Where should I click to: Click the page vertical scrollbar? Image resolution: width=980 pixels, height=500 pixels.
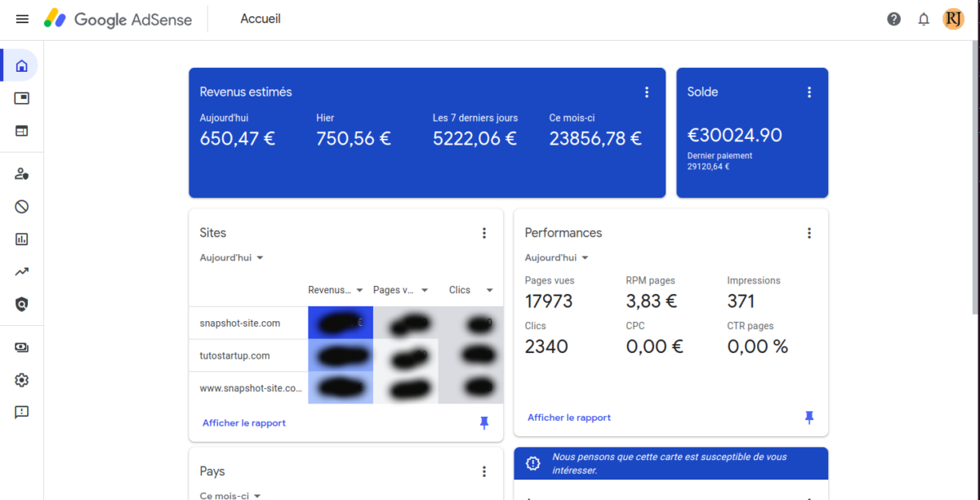(976, 178)
